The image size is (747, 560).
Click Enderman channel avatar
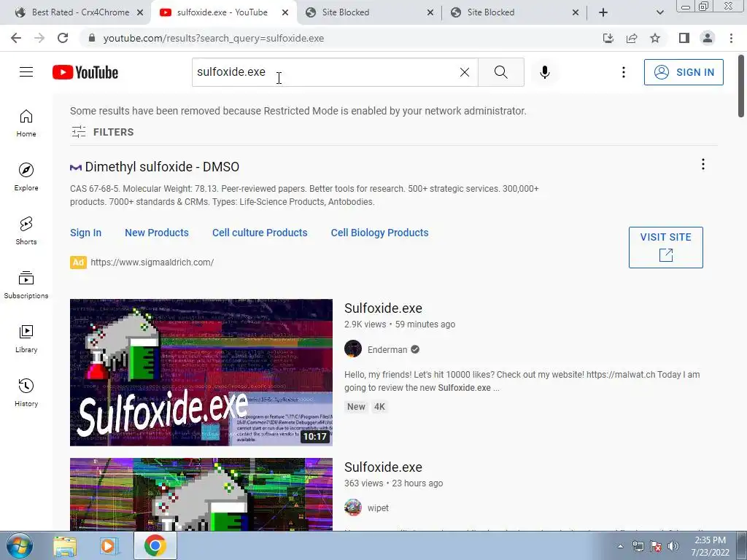353,349
